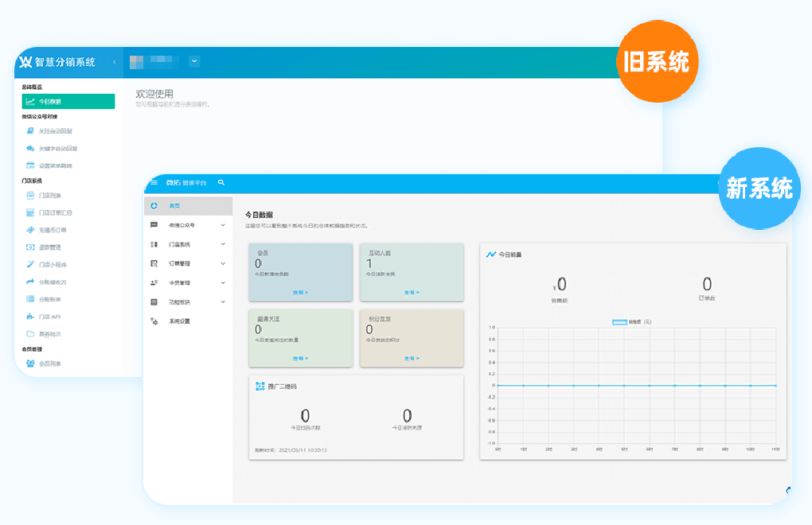
Task: Expand the 微信公众号 menu chevron
Action: pos(223,225)
